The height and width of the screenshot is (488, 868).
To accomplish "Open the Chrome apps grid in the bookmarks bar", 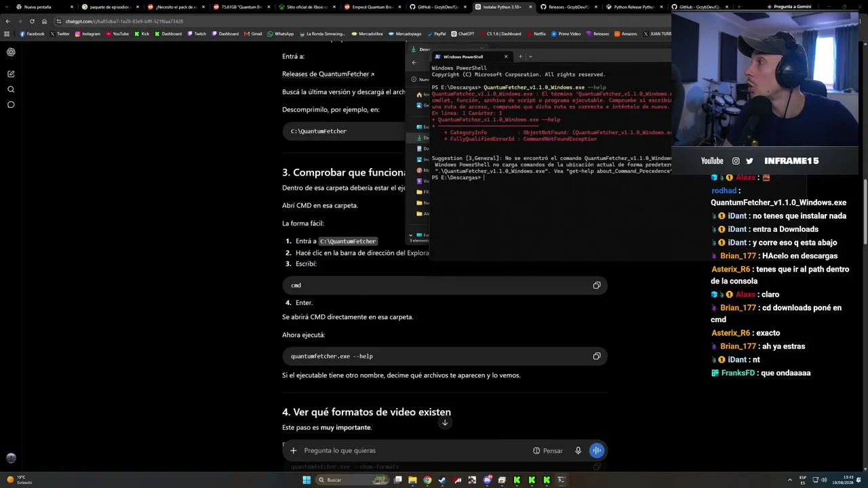I will (x=7, y=33).
